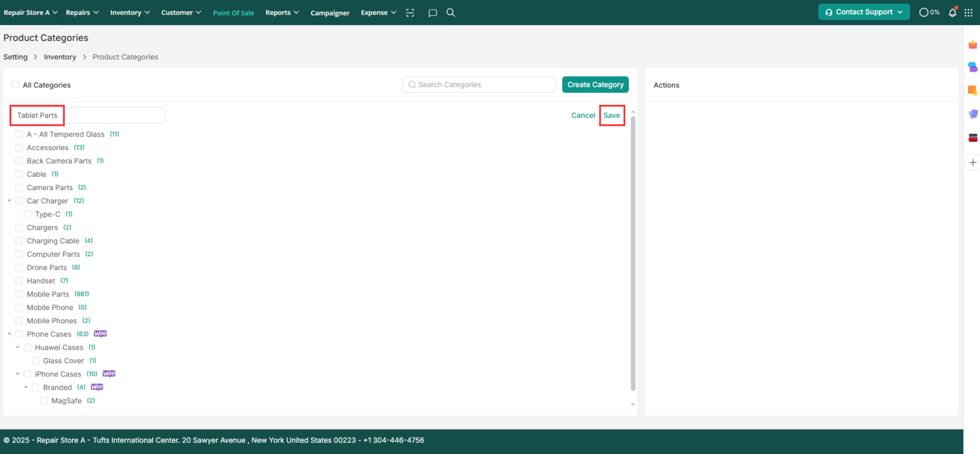The height and width of the screenshot is (454, 980).
Task: Click the search magnifier icon in navbar
Action: click(x=450, y=12)
